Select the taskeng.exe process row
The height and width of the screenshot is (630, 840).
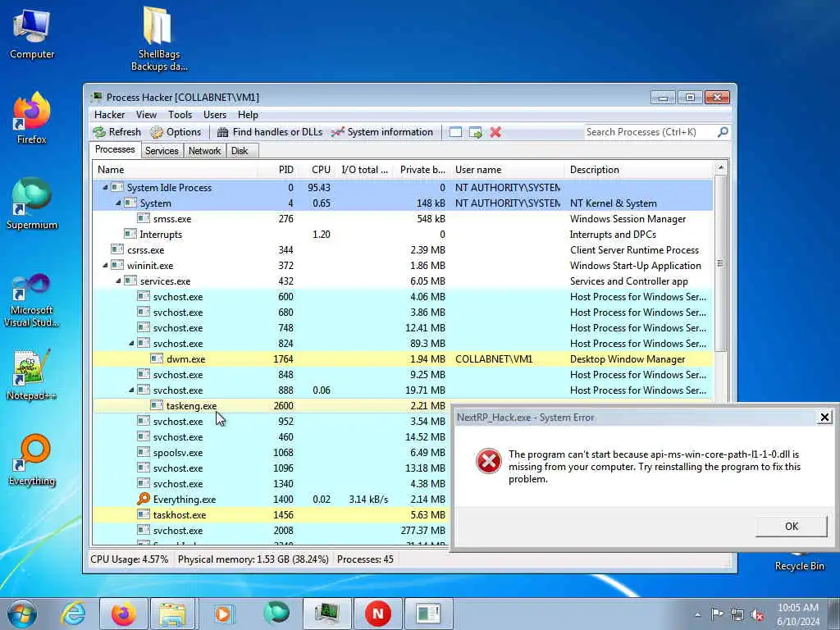tap(272, 405)
